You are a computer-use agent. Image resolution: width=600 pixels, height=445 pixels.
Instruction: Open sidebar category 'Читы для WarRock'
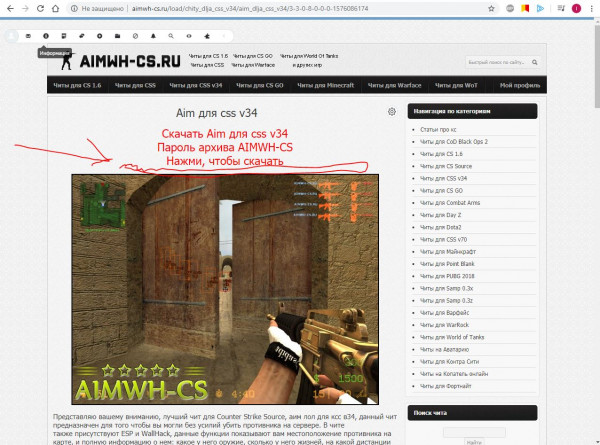(x=444, y=325)
